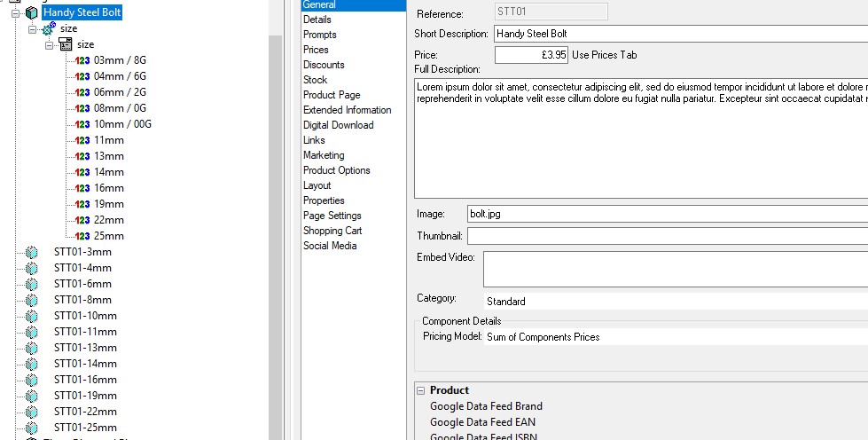The image size is (868, 440).
Task: Open the Shopping Cart tab
Action: (x=332, y=231)
